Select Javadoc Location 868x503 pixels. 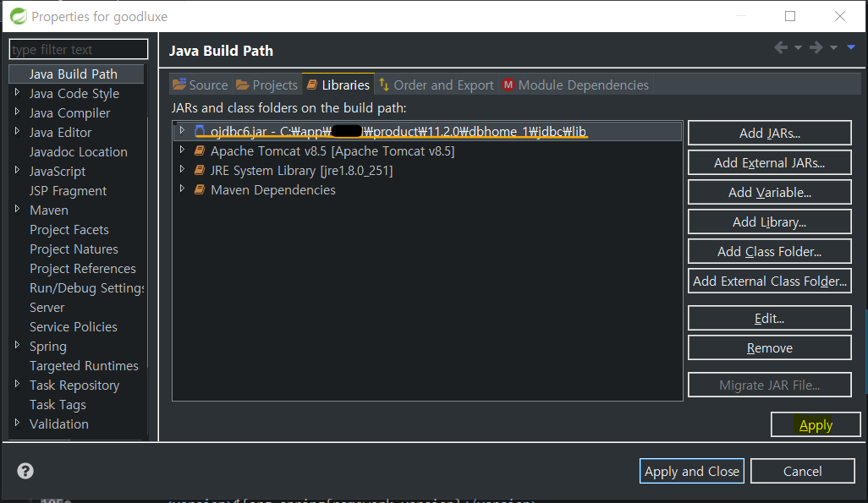click(78, 151)
